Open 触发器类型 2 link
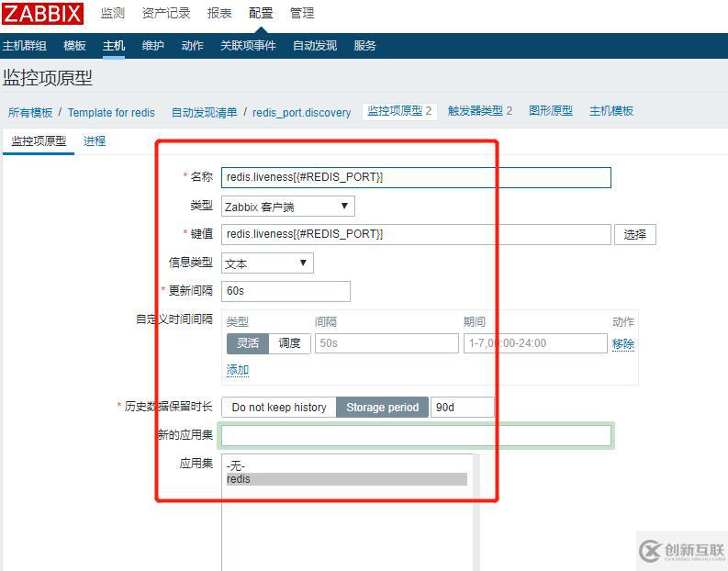Viewport: 728px width, 571px height. click(480, 111)
